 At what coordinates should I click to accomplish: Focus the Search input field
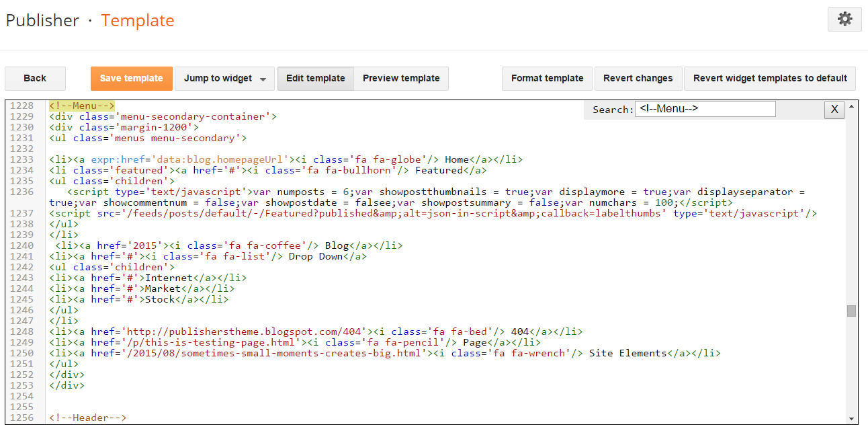point(705,109)
